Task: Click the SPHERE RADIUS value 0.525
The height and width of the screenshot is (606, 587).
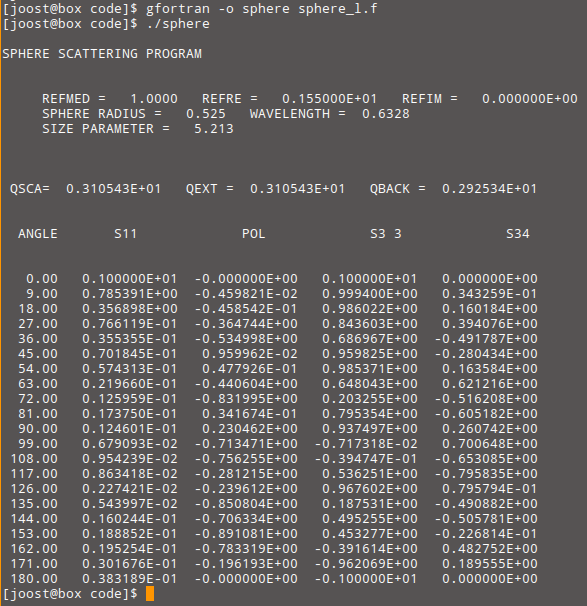Action: 206,114
